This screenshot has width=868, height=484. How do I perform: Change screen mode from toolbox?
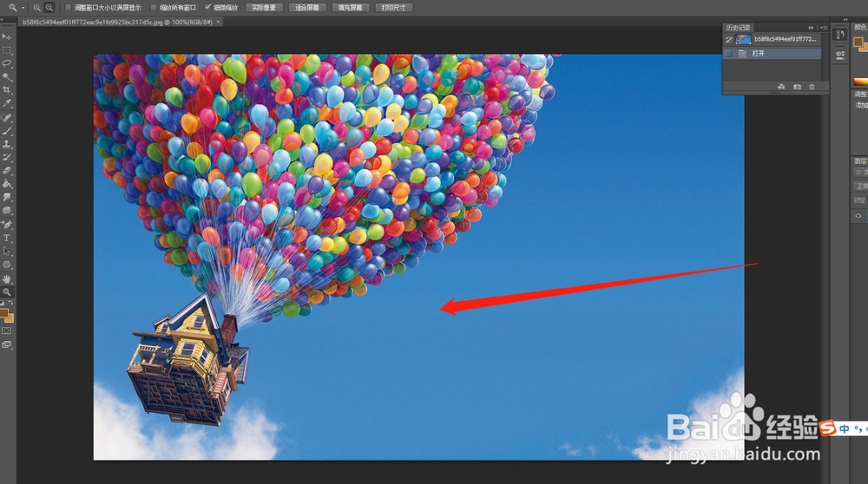pos(7,344)
